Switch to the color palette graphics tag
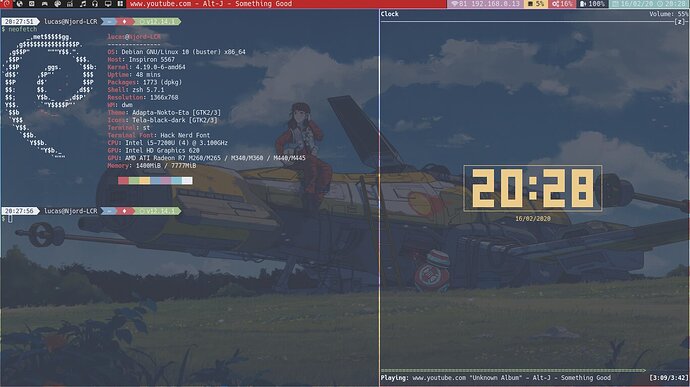The height and width of the screenshot is (387, 690). click(57, 4)
